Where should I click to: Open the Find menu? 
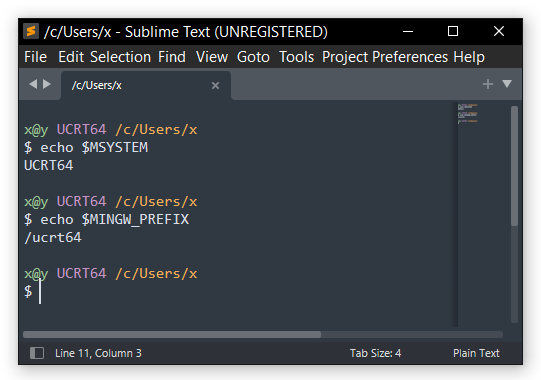click(x=172, y=57)
